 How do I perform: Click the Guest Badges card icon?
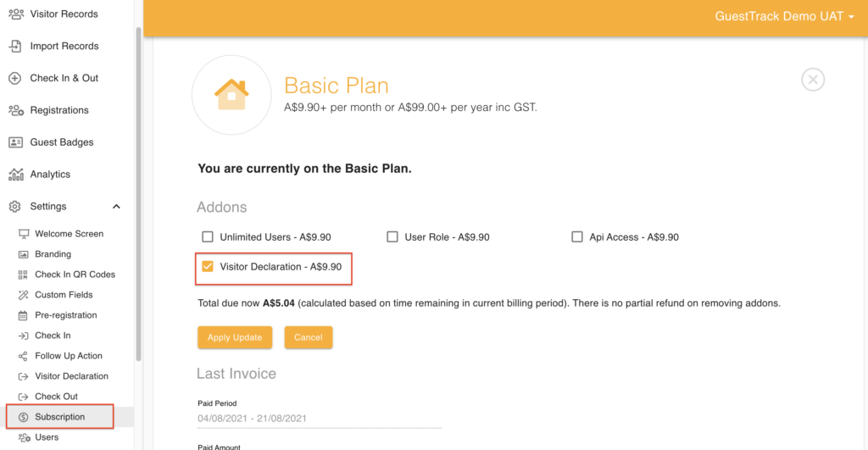15,142
